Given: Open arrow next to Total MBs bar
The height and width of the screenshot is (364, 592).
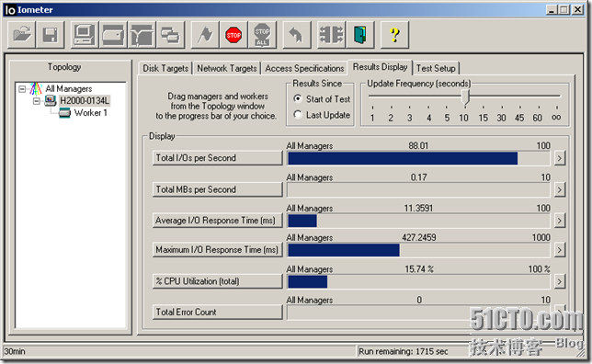Looking at the screenshot, I should (560, 189).
